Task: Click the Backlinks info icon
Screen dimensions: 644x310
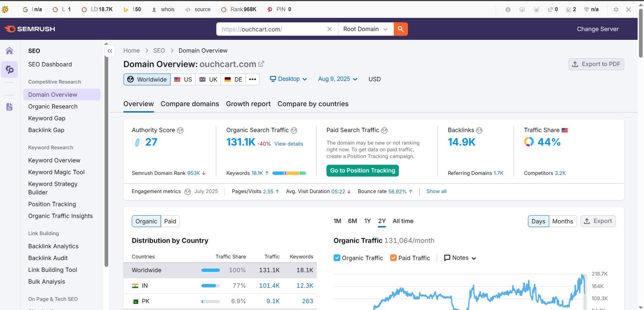Action: click(479, 130)
